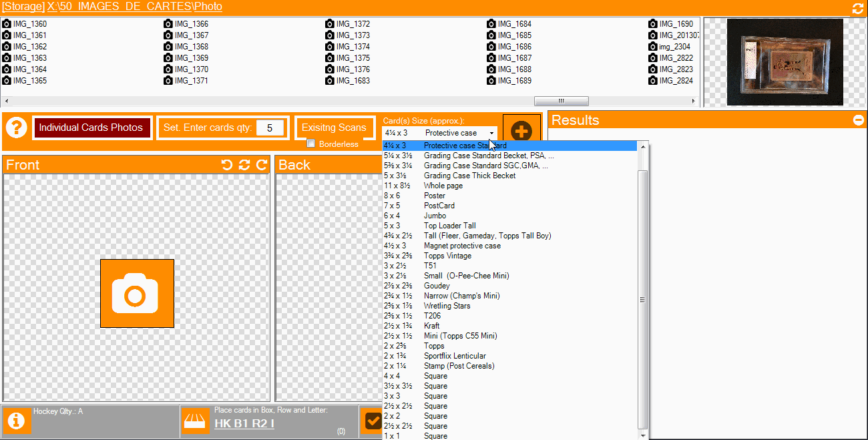868x440 pixels.
Task: Open X:\50_IMAGES_DE_CARTES\Photo path link
Action: pos(135,7)
